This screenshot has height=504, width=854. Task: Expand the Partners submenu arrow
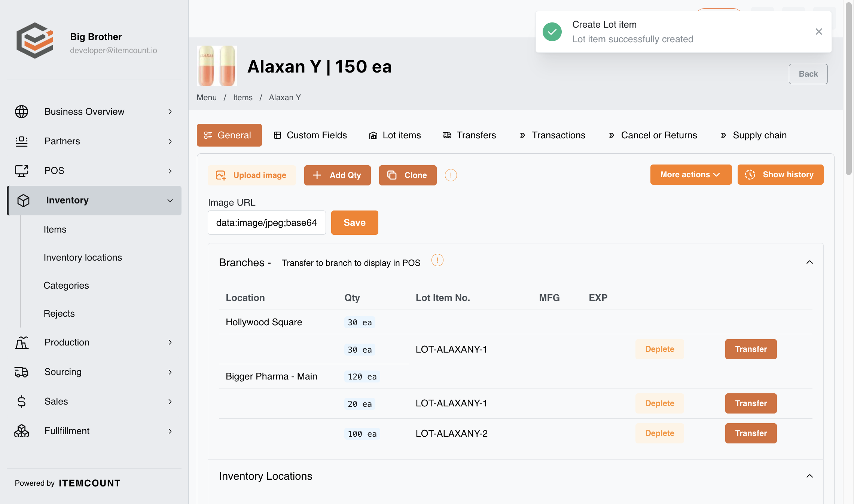click(170, 141)
